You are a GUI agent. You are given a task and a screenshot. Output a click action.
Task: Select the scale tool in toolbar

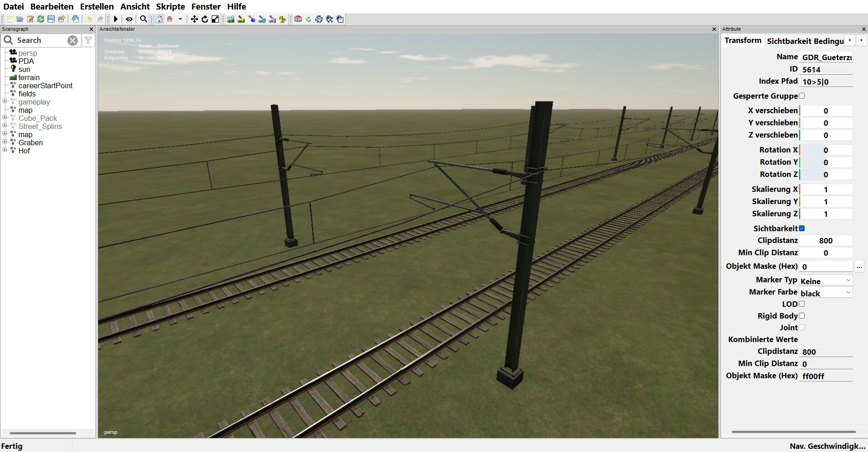tap(215, 19)
